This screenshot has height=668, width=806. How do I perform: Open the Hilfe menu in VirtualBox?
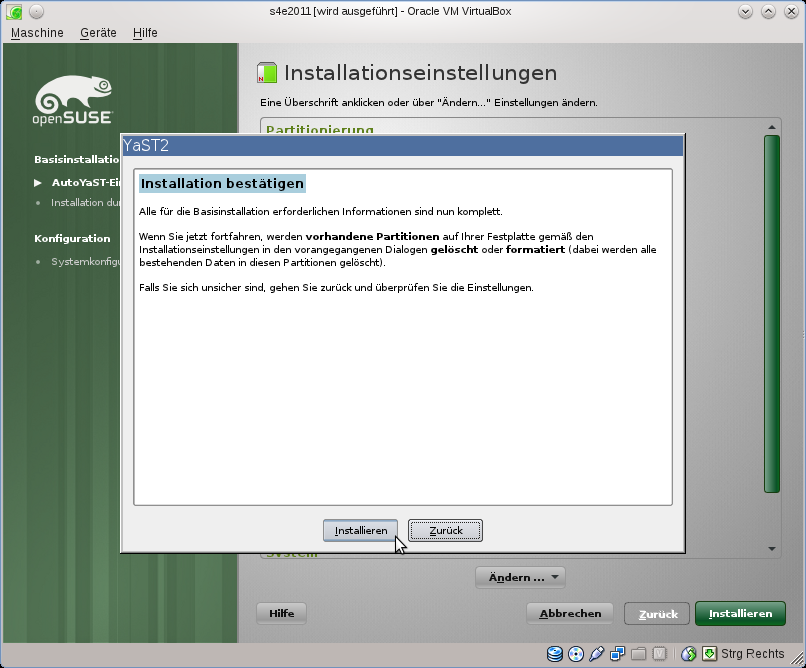click(x=145, y=33)
